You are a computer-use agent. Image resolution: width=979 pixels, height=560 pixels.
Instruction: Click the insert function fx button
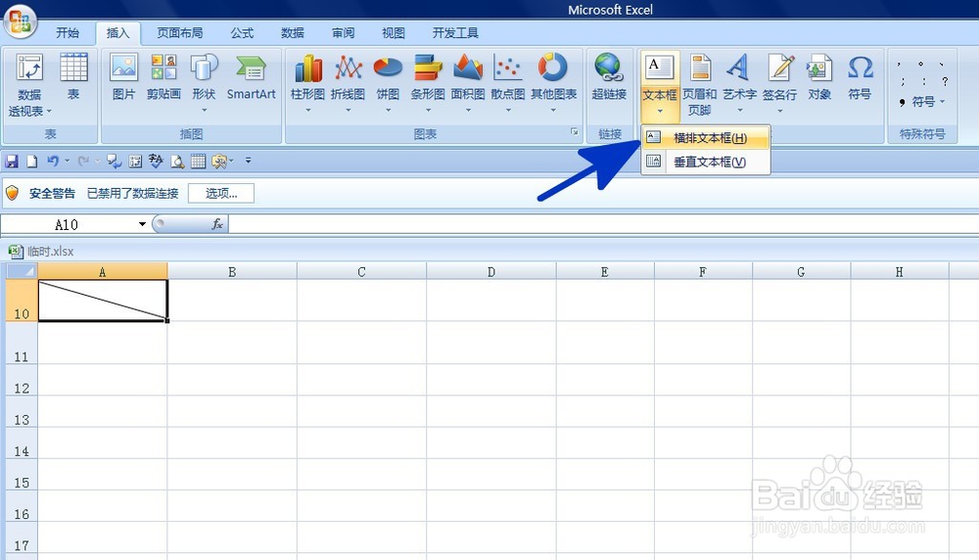[217, 224]
